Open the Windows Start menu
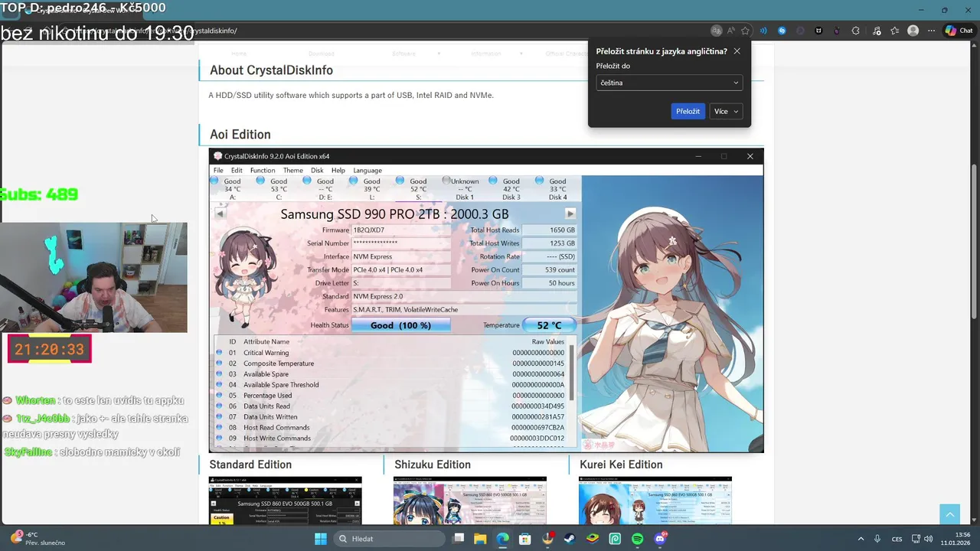Viewport: 980px width, 551px height. [x=321, y=539]
